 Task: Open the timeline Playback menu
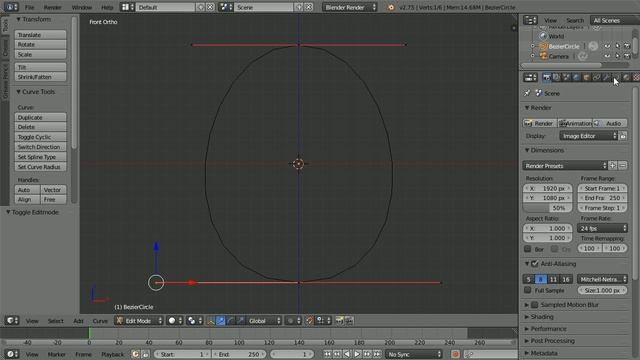click(113, 354)
